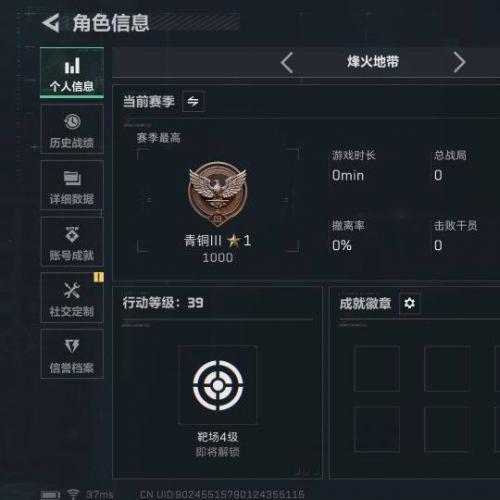500x500 pixels.
Task: Switch to next game mode with right chevron
Action: (459, 62)
